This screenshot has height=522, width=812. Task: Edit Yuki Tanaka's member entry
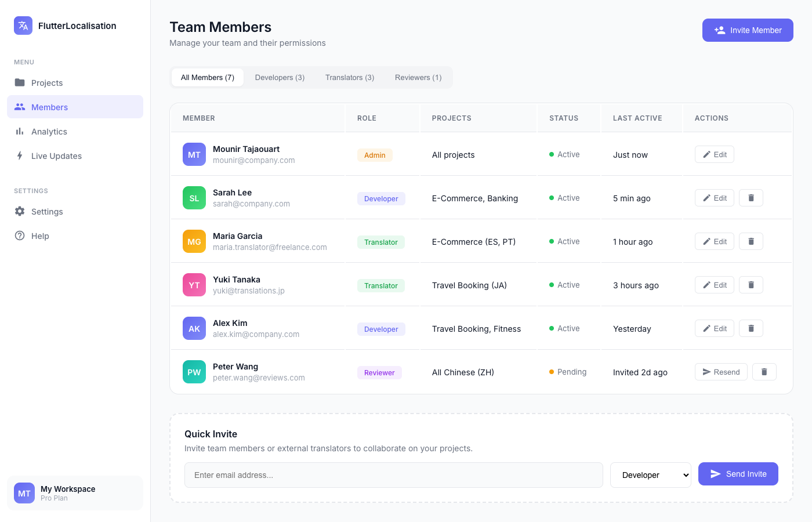point(714,284)
